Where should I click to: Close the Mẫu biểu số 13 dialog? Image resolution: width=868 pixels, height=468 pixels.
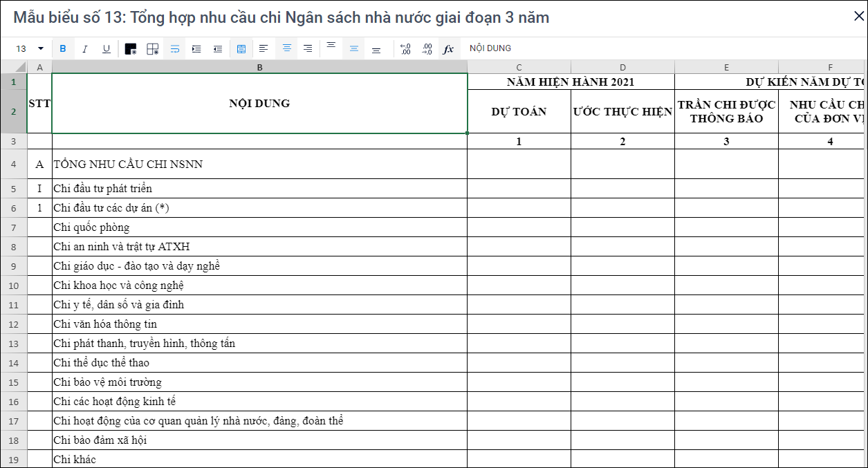point(858,17)
